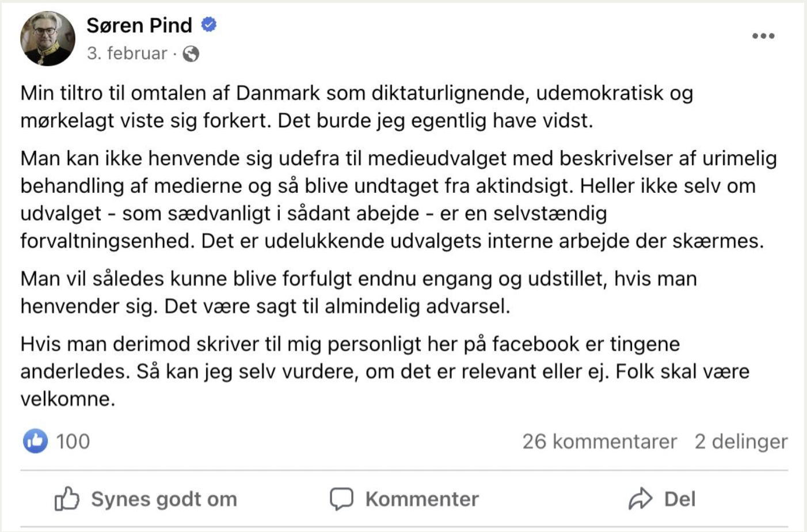
Task: Click the blue like reaction icon
Action: click(35, 442)
